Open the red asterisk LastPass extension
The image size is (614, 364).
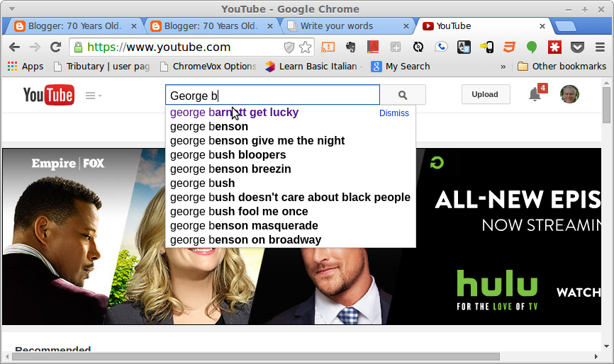[x=554, y=47]
